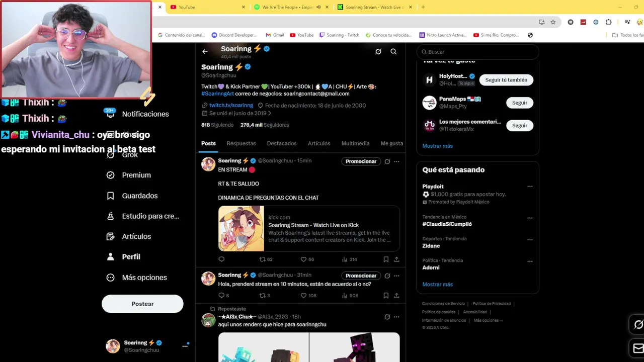
Task: Open account switcher dots next to Soarinng
Action: pyautogui.click(x=185, y=346)
